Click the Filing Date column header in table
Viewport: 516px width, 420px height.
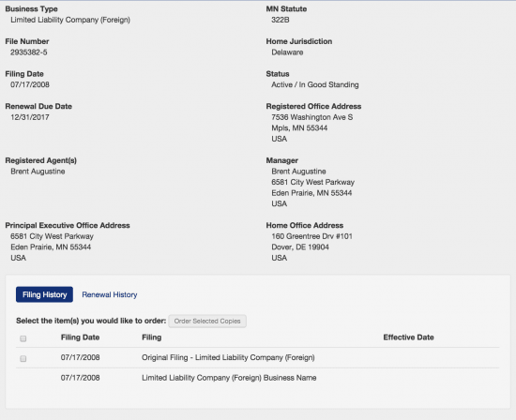click(80, 337)
